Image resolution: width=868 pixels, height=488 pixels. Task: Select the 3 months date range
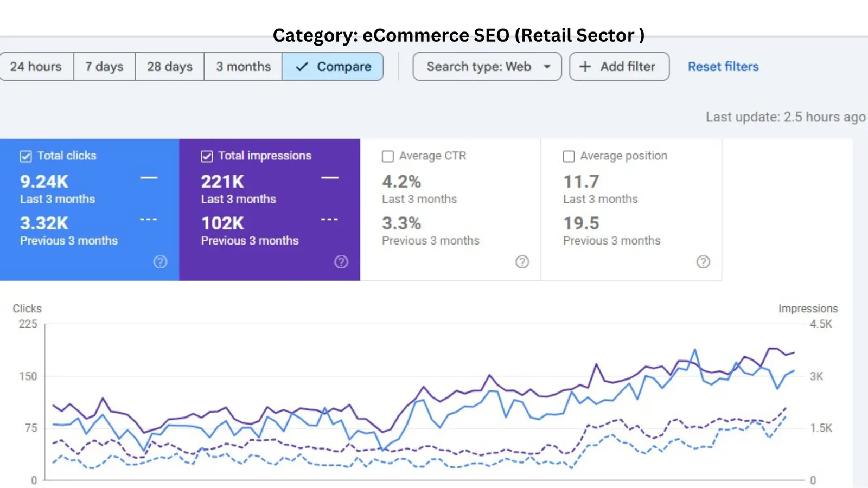(x=243, y=67)
